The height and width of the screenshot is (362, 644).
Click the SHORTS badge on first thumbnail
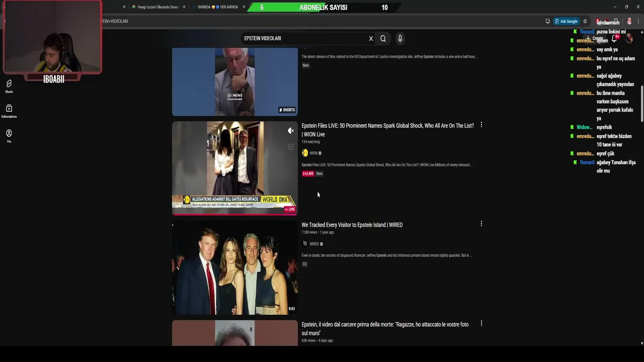pyautogui.click(x=287, y=110)
